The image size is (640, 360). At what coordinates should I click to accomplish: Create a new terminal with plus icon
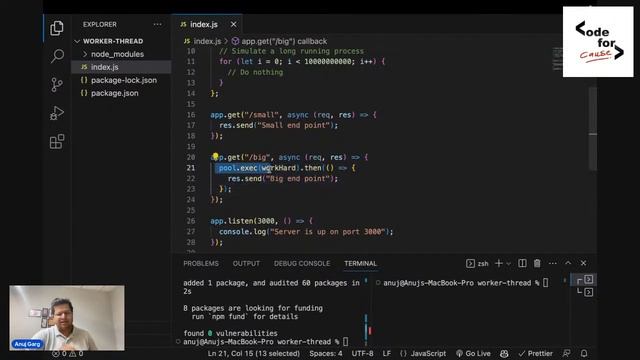[x=498, y=264]
